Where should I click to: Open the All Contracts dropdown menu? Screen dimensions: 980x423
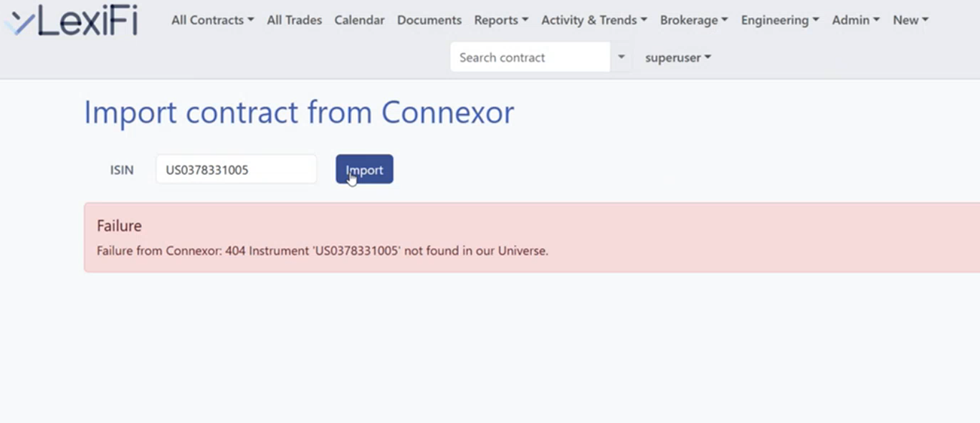click(212, 20)
